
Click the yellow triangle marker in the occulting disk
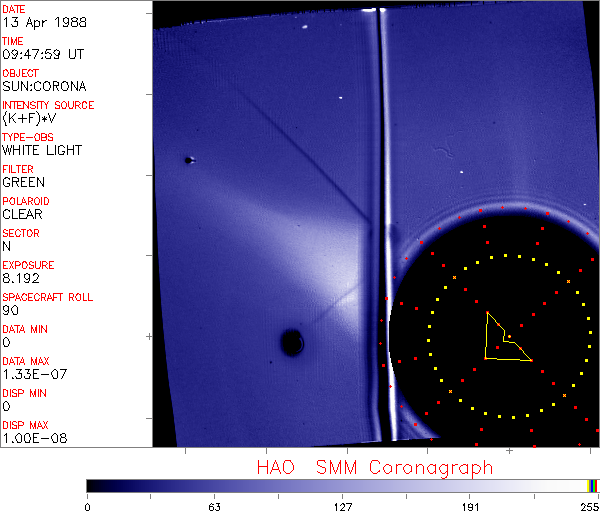503,340
